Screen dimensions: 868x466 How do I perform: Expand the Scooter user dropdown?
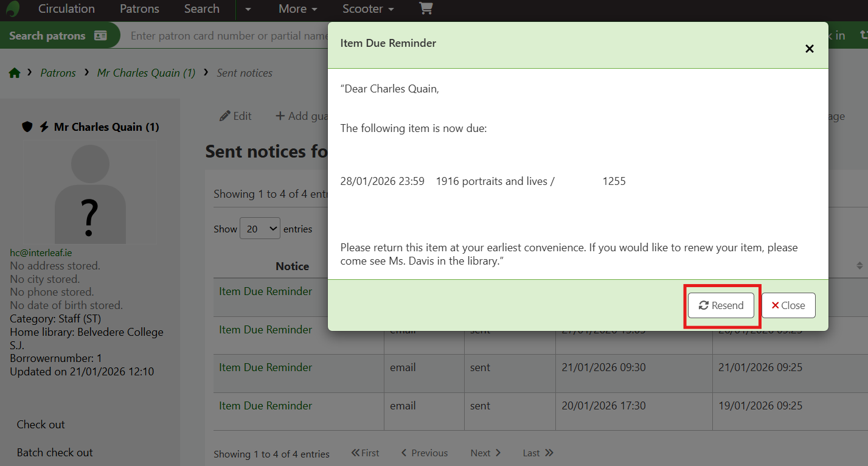tap(368, 9)
